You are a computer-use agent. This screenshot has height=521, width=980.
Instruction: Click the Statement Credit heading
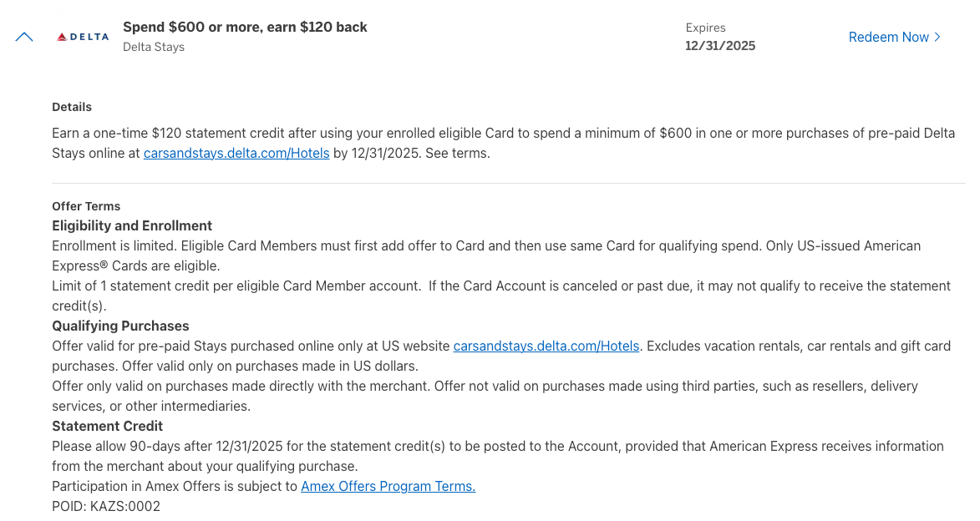tap(107, 426)
